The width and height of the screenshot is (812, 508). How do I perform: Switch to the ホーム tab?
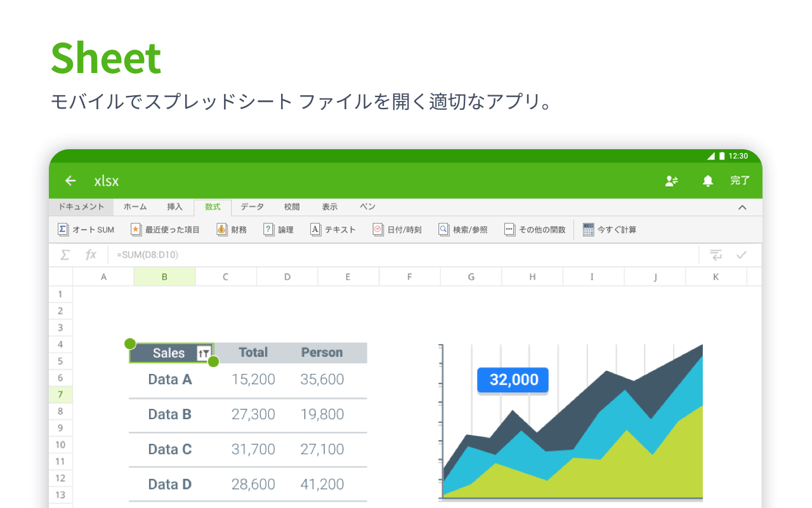point(135,207)
